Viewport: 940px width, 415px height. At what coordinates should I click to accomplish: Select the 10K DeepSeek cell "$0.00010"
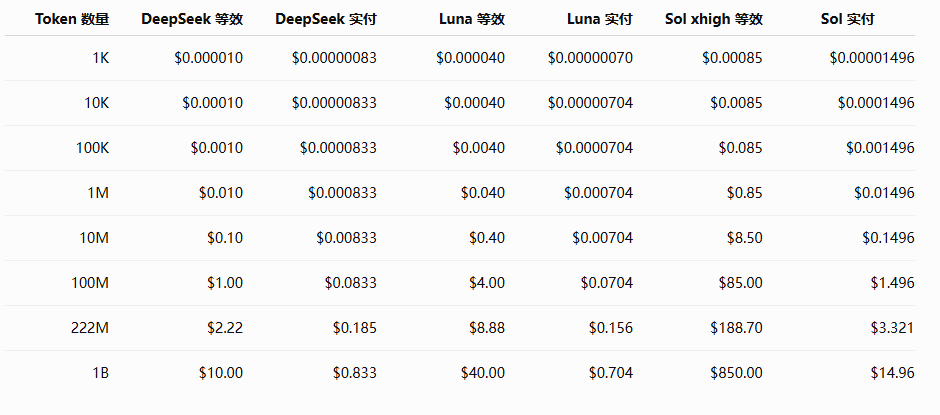coord(213,103)
